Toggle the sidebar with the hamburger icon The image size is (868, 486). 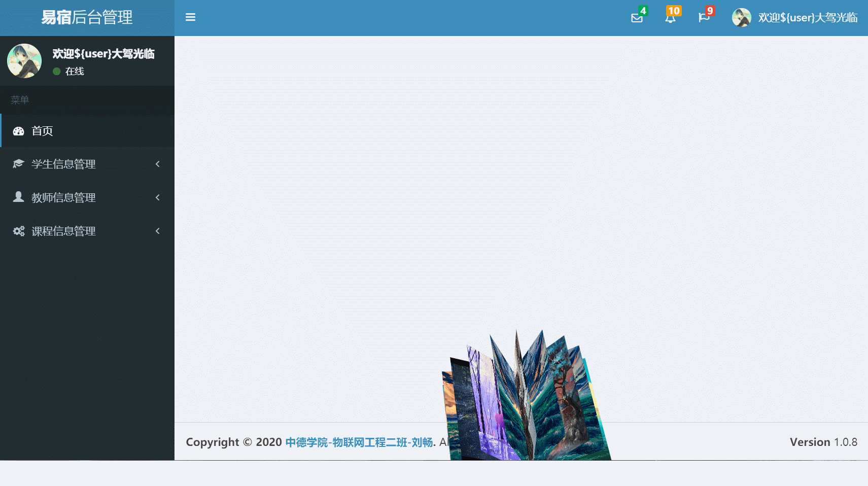[190, 17]
